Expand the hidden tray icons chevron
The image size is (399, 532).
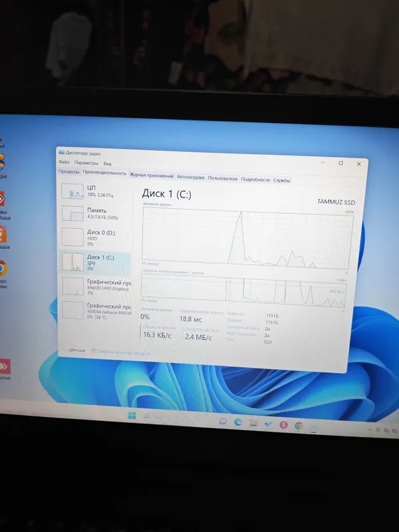370,430
